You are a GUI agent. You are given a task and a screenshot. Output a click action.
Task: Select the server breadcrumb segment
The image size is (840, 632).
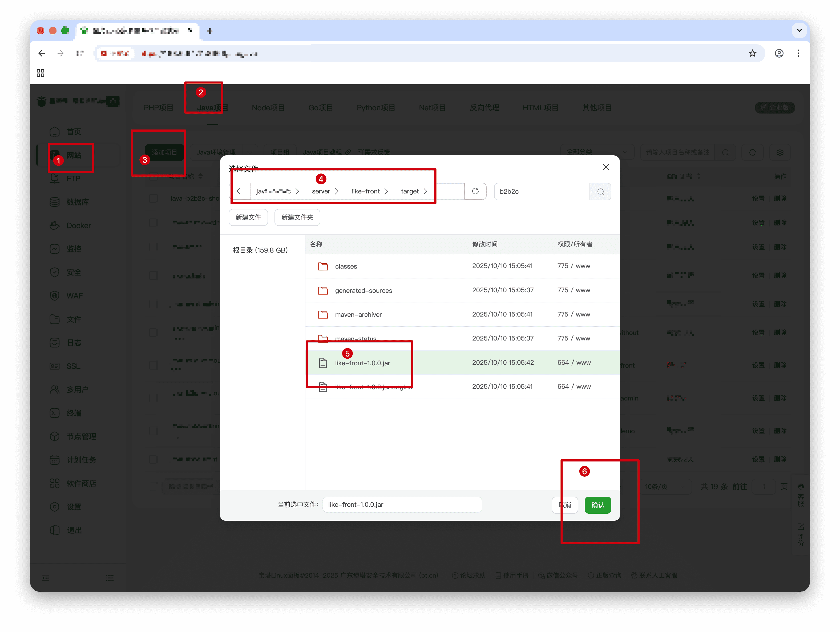(x=321, y=191)
